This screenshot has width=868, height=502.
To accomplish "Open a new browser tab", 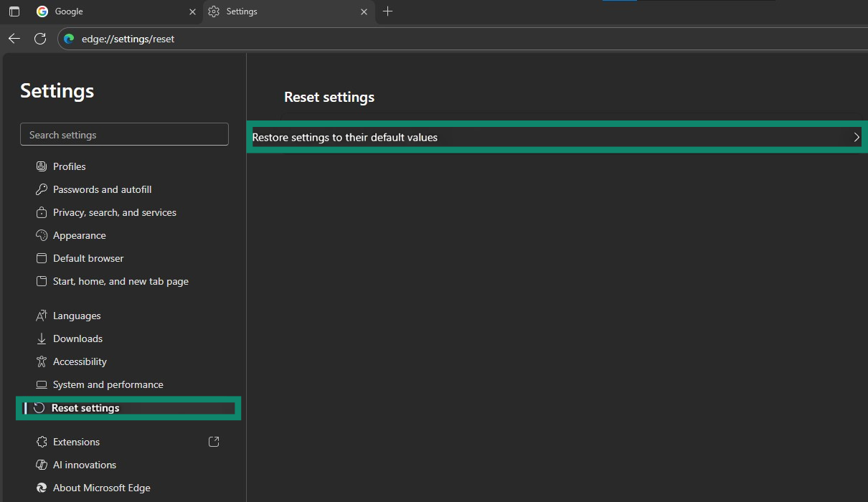I will pos(387,11).
